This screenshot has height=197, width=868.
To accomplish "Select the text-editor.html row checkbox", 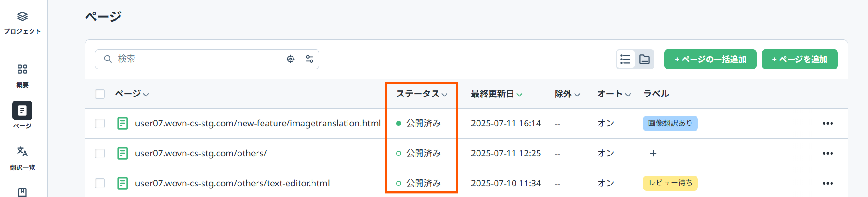I will [100, 183].
